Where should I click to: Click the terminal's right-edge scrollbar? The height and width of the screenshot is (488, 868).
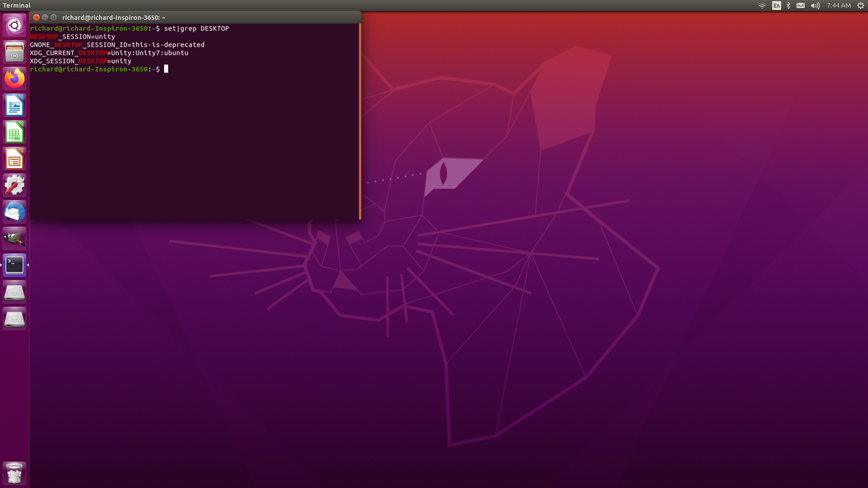359,121
